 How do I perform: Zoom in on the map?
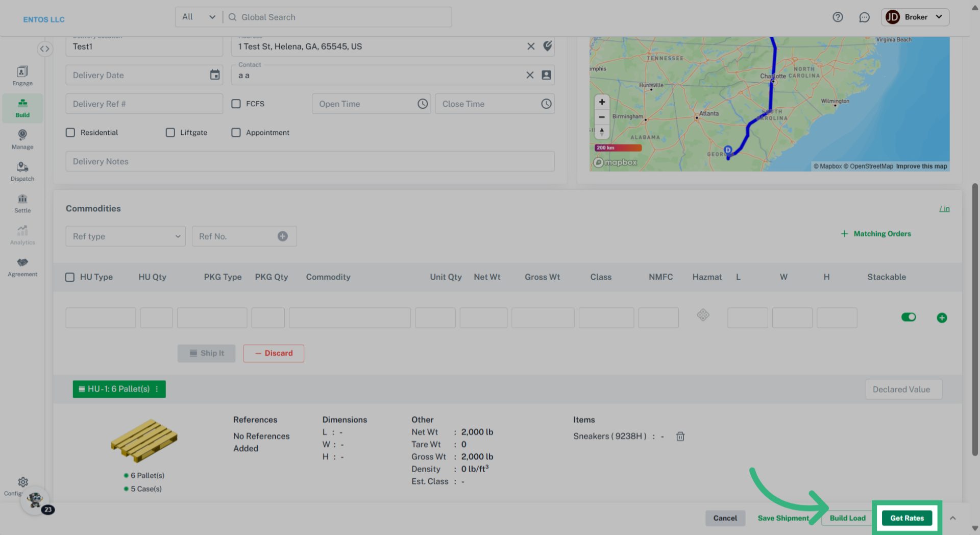click(x=602, y=102)
